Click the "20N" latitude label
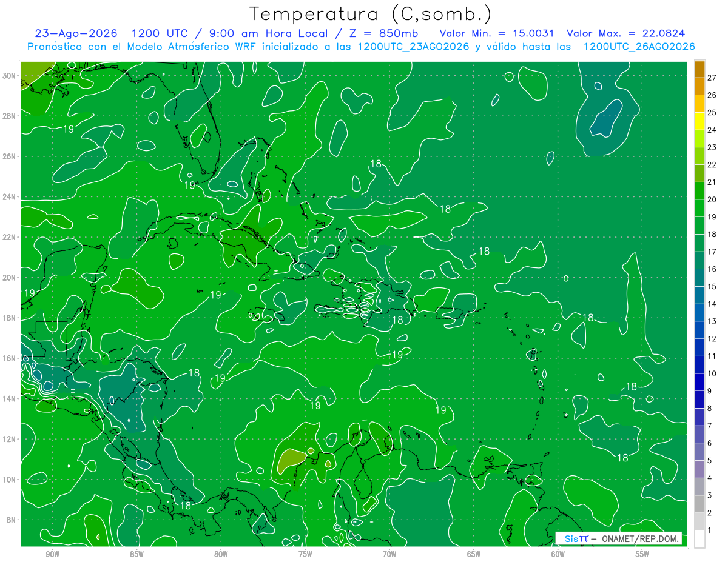Image resolution: width=728 pixels, height=562 pixels. (10, 278)
